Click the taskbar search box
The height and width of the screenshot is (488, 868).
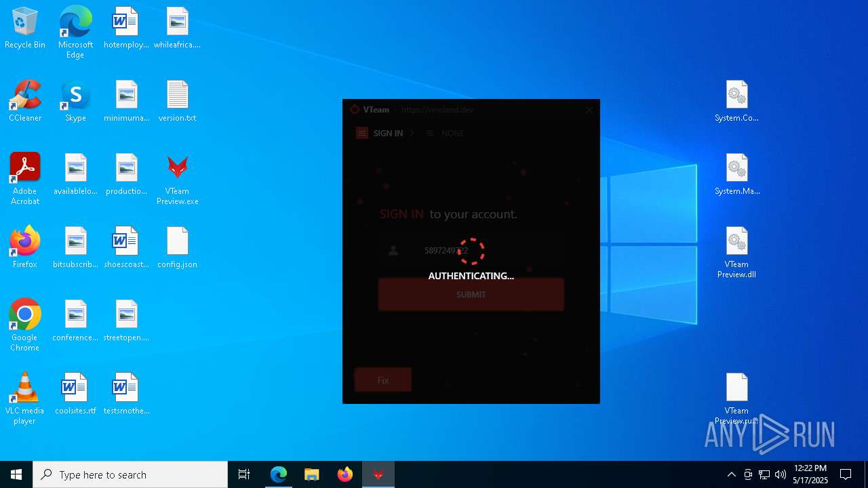point(130,474)
